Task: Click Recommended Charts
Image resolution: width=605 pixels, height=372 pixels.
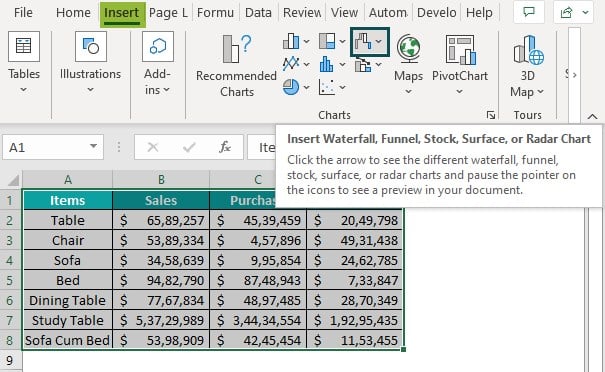Action: 237,66
